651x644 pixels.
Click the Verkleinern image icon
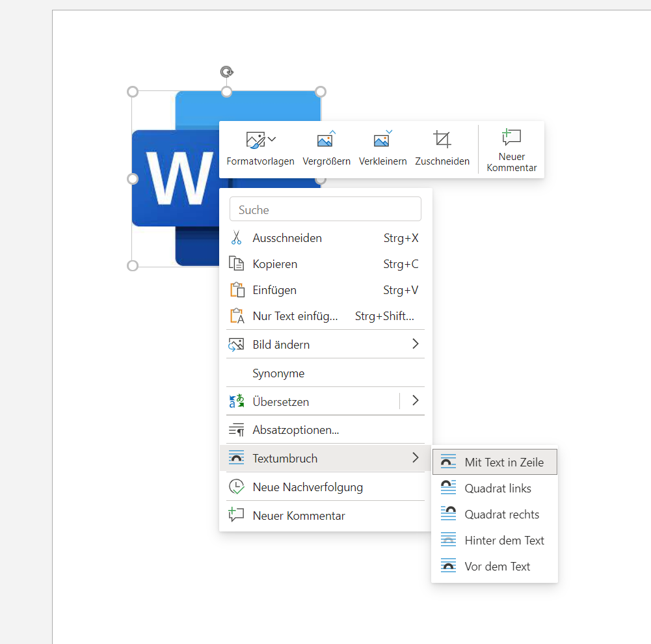coord(382,139)
